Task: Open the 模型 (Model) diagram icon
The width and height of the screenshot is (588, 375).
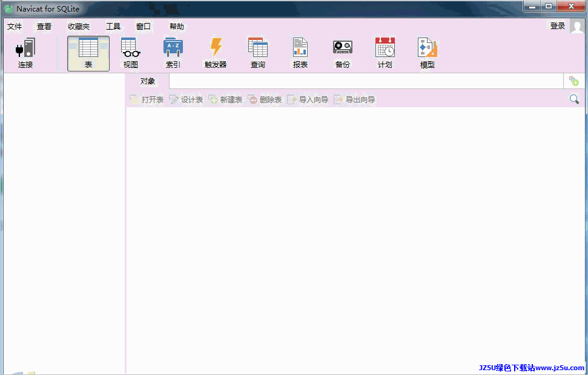Action: pyautogui.click(x=428, y=48)
